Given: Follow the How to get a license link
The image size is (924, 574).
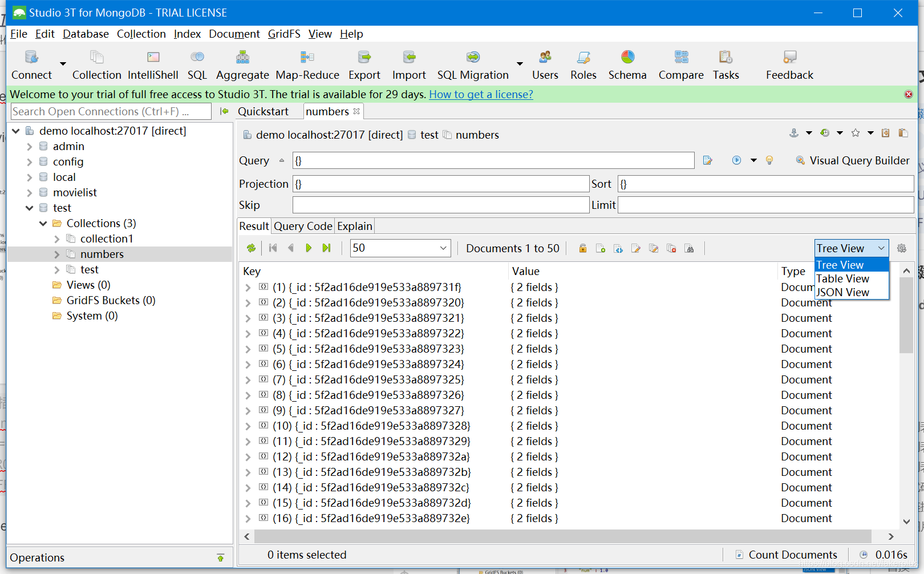Looking at the screenshot, I should [x=481, y=94].
